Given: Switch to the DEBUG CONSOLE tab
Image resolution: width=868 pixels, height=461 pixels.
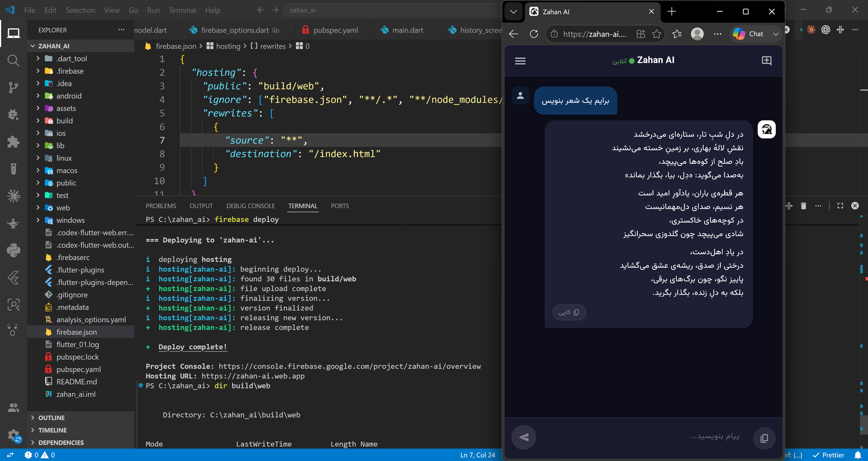Looking at the screenshot, I should pos(251,206).
